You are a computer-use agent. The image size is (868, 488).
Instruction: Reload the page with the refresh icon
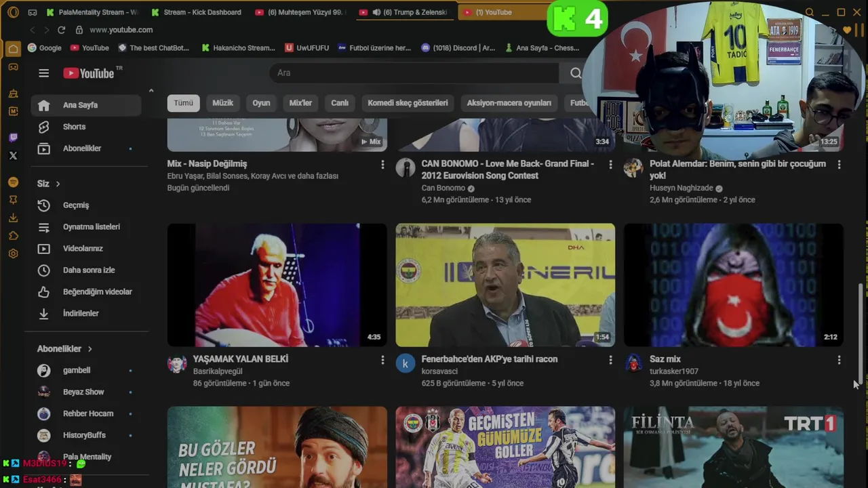point(61,30)
